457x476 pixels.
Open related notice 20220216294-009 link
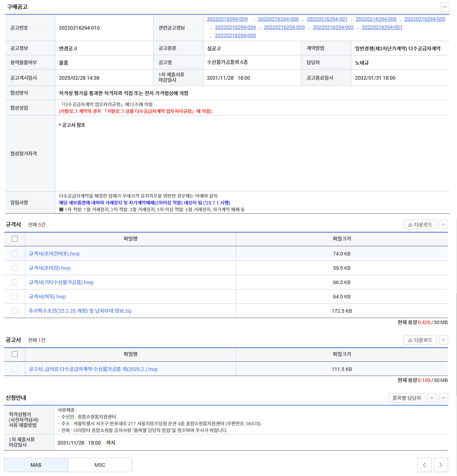click(x=227, y=19)
